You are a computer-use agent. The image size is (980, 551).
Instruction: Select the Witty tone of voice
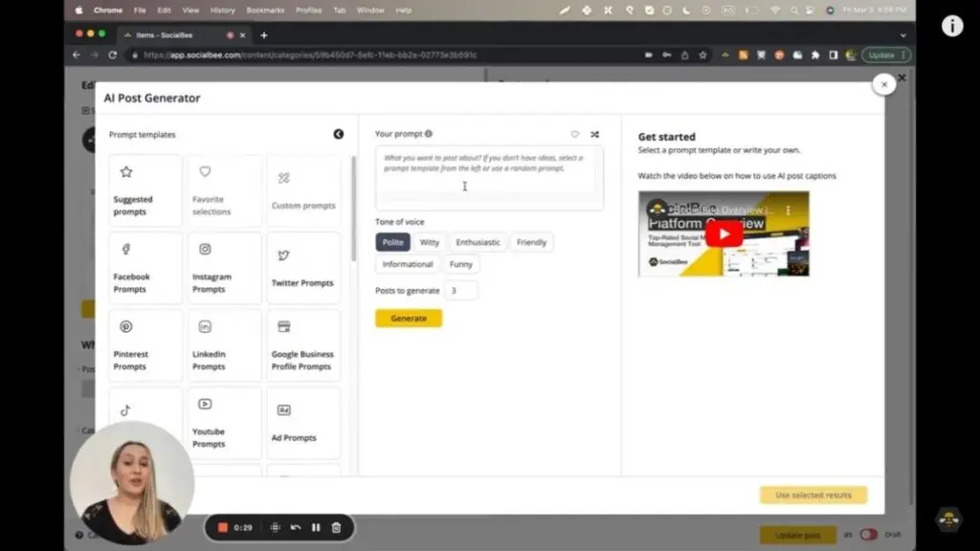click(x=430, y=242)
